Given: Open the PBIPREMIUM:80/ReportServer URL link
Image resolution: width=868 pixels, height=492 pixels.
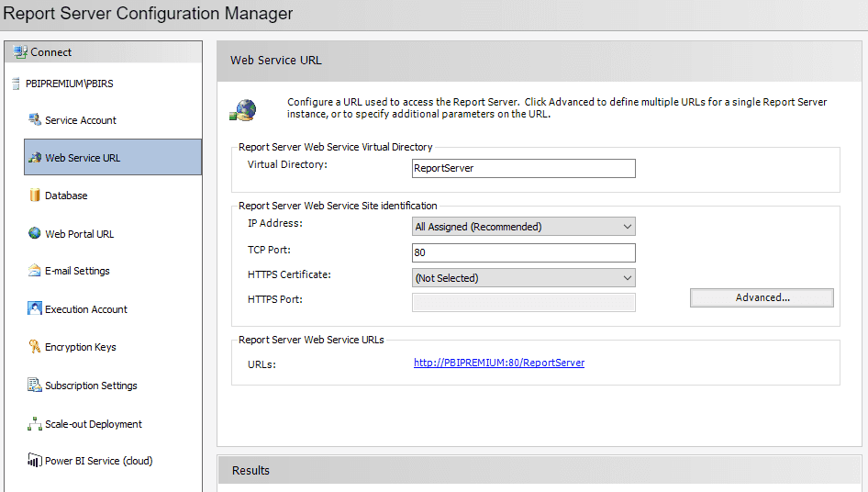Looking at the screenshot, I should [x=499, y=363].
